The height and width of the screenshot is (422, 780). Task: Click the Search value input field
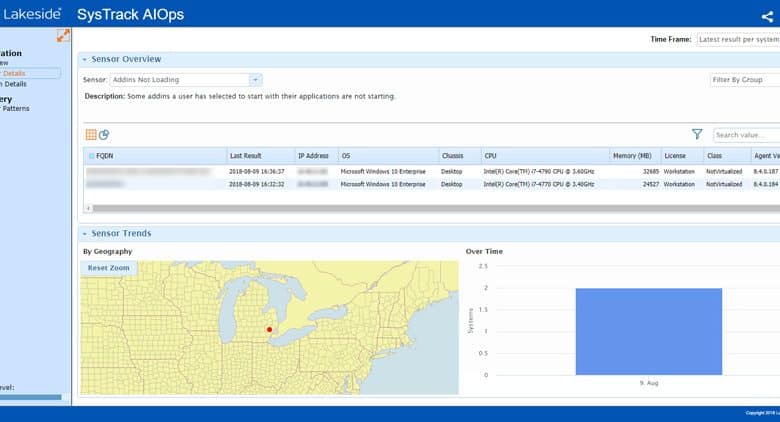746,135
